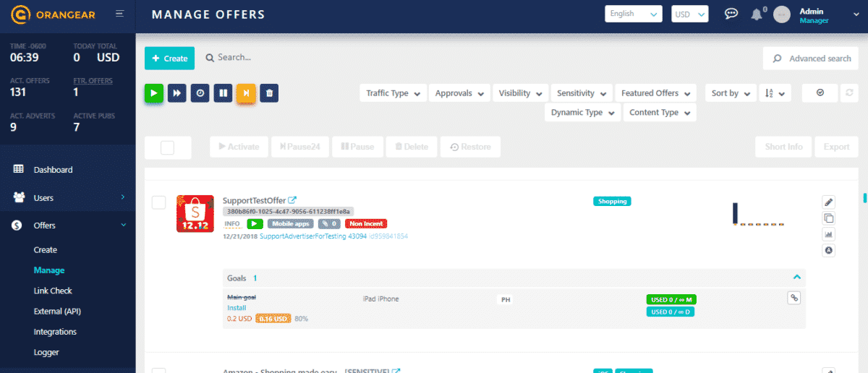Click the chain link icon in Goals row
This screenshot has height=373, width=868.
point(793,298)
